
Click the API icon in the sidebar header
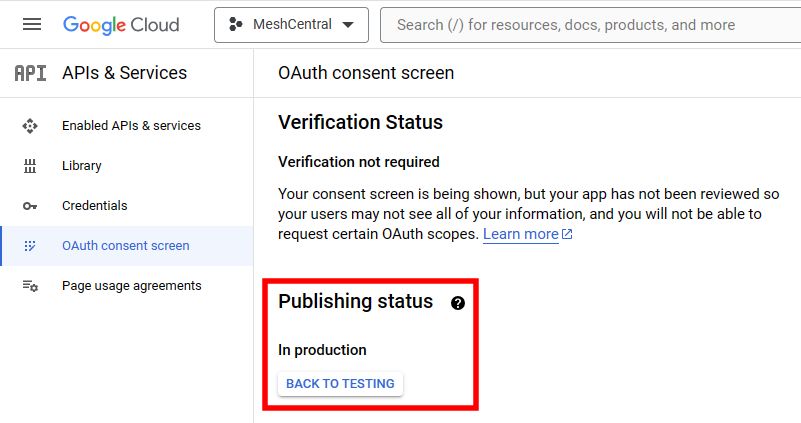30,73
